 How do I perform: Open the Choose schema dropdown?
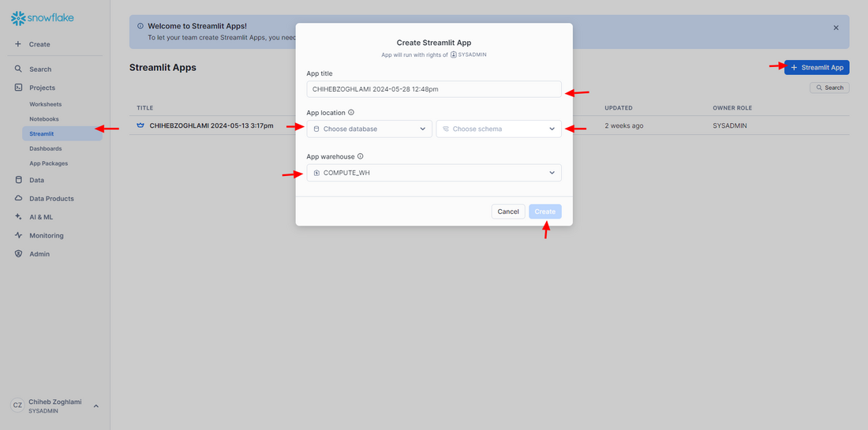coord(499,129)
